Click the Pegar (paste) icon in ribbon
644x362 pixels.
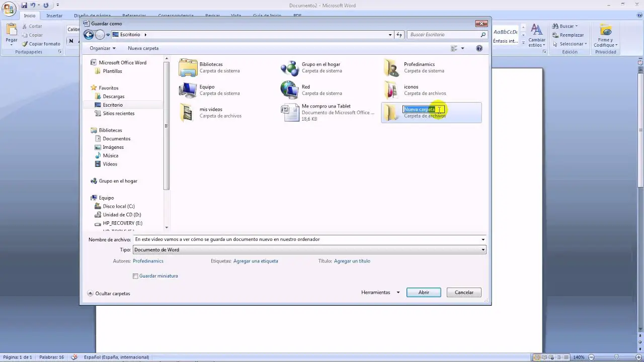pyautogui.click(x=11, y=30)
